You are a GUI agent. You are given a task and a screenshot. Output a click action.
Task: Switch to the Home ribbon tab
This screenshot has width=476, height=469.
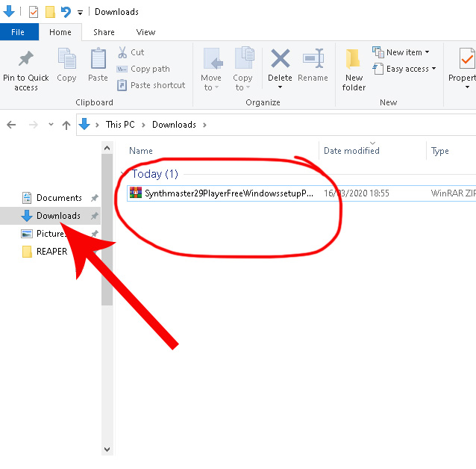click(x=60, y=32)
